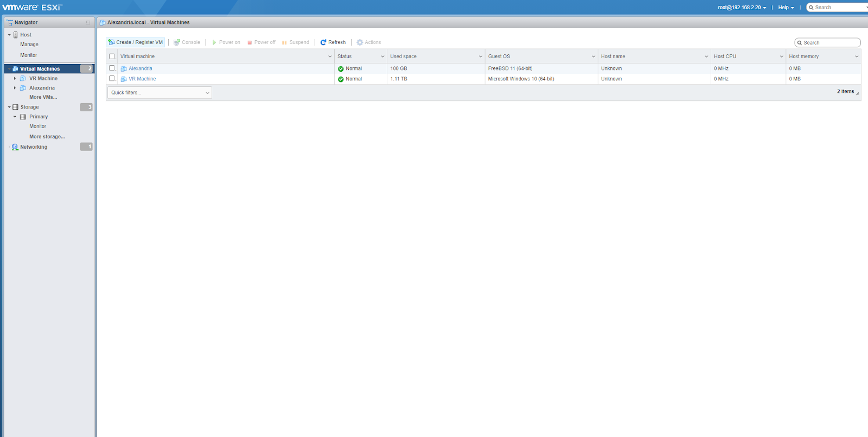The width and height of the screenshot is (868, 437).
Task: Open the Guest OS column dropdown arrow
Action: click(593, 56)
